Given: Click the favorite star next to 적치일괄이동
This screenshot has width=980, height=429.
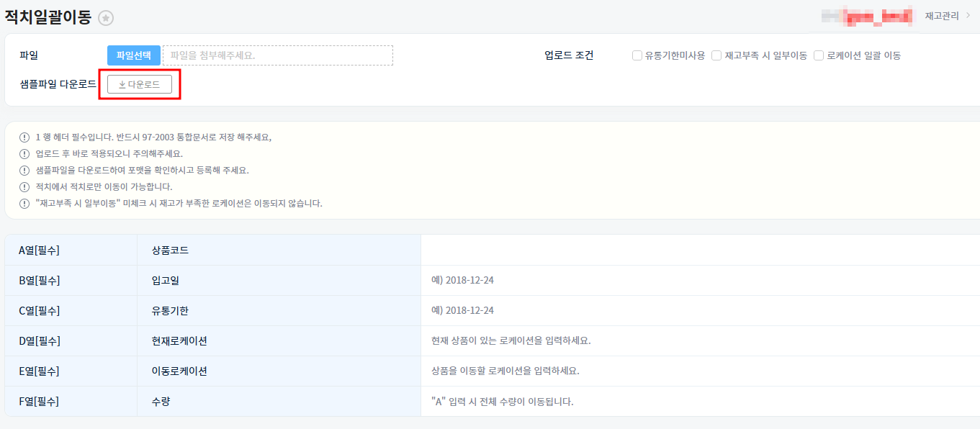Looking at the screenshot, I should [x=106, y=19].
